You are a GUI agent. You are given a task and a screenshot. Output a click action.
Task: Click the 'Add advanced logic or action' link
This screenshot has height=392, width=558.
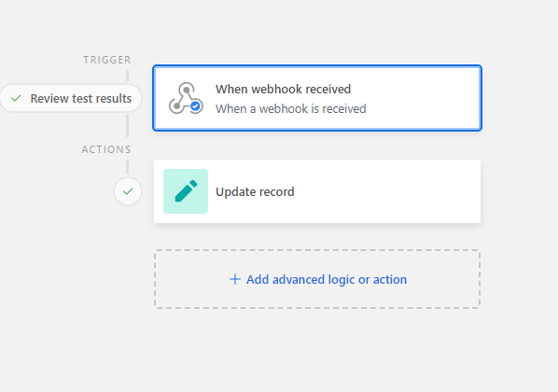pyautogui.click(x=327, y=279)
